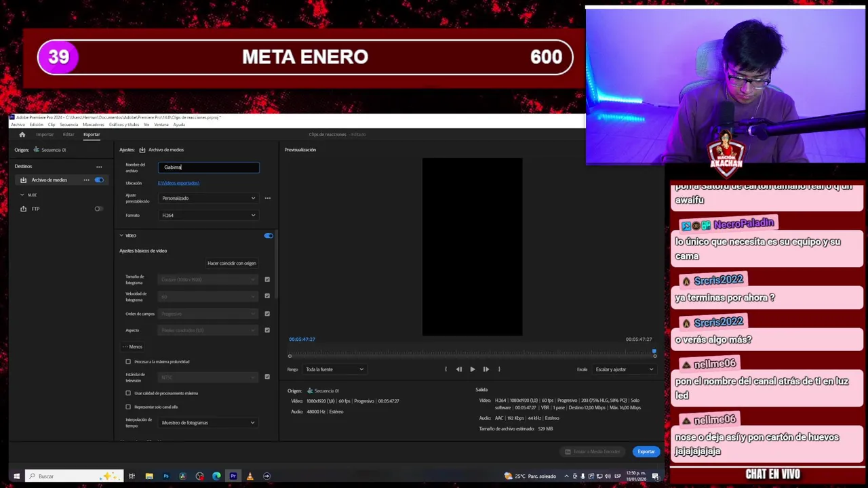Uncheck Orden de campos match-source checkbox
The image size is (868, 488).
click(x=267, y=314)
